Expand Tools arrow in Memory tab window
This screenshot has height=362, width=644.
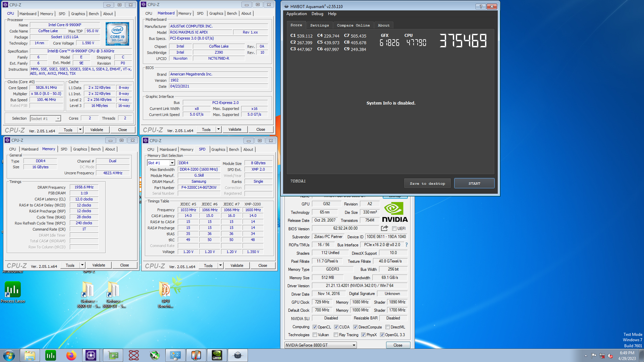(x=82, y=265)
